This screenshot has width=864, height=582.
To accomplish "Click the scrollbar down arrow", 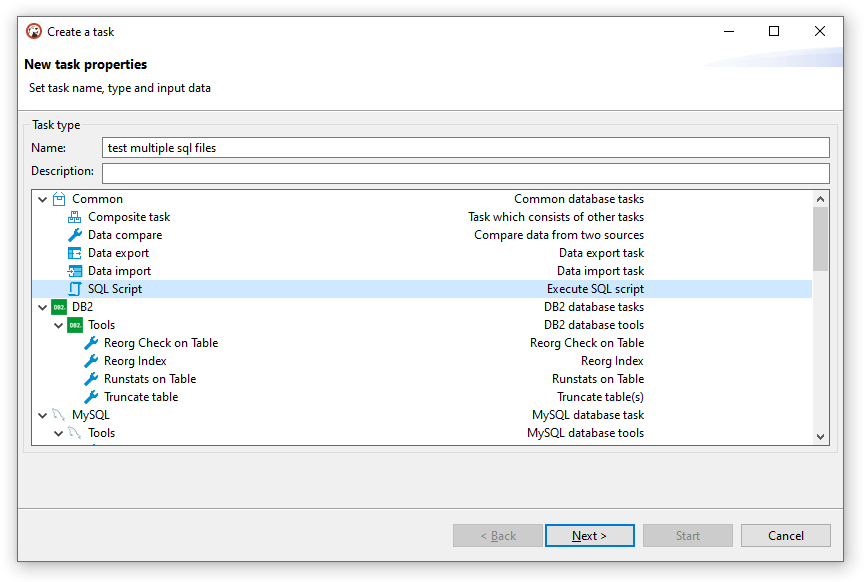I will (x=820, y=435).
